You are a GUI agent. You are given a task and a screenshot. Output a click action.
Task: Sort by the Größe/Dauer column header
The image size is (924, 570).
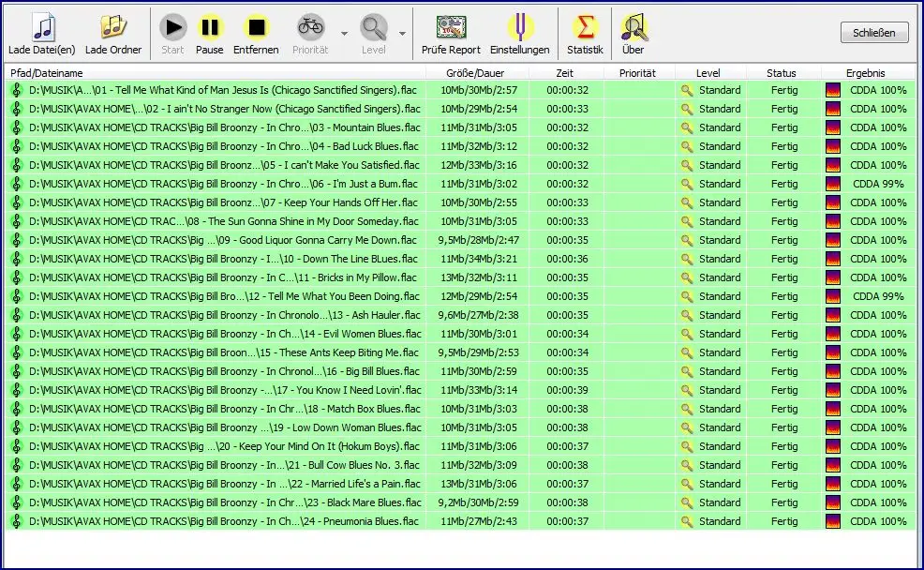coord(477,73)
